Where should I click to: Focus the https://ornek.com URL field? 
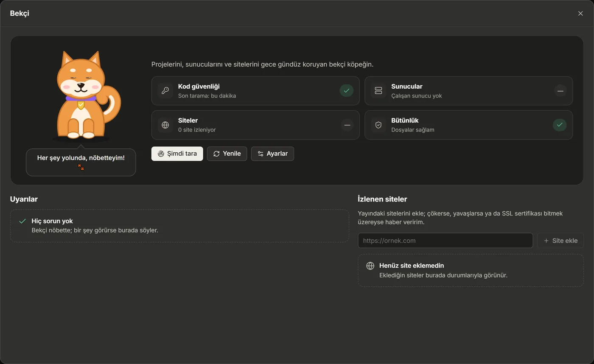[x=445, y=241]
